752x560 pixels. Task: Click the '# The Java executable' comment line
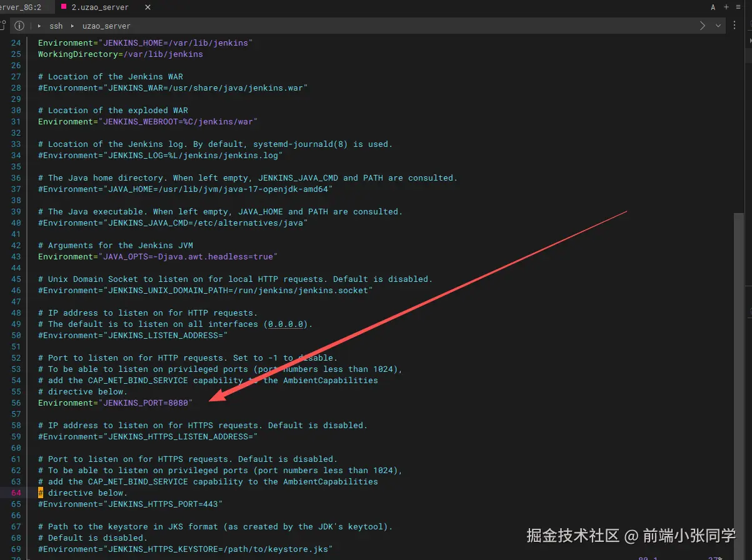coord(221,211)
